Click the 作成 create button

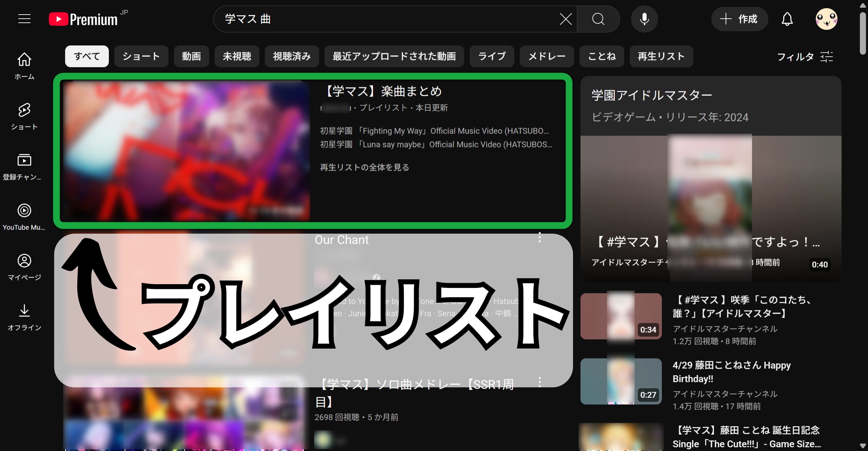tap(739, 19)
